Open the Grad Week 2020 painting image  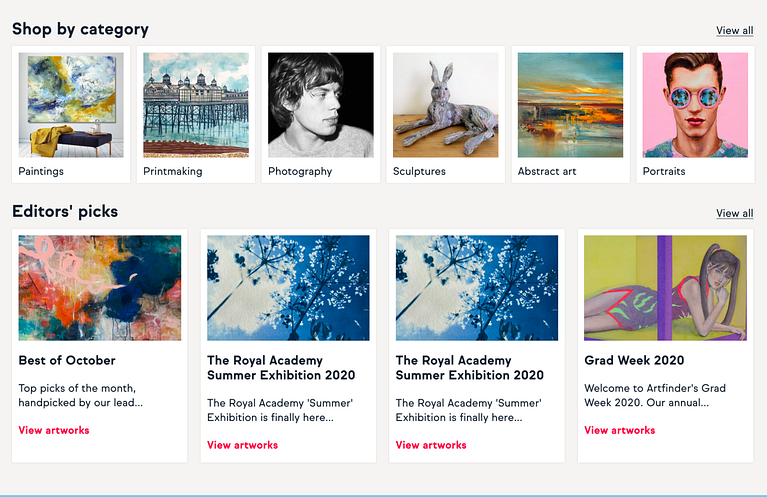click(x=665, y=288)
